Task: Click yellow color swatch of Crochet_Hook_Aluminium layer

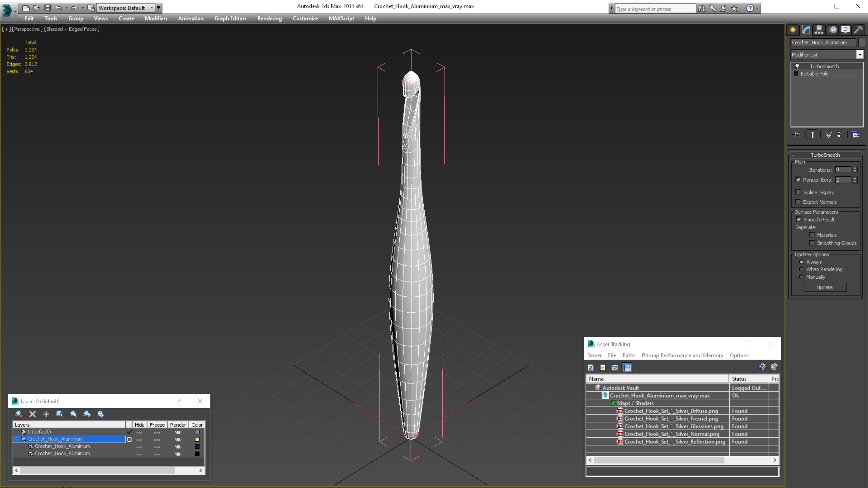Action: (x=197, y=440)
